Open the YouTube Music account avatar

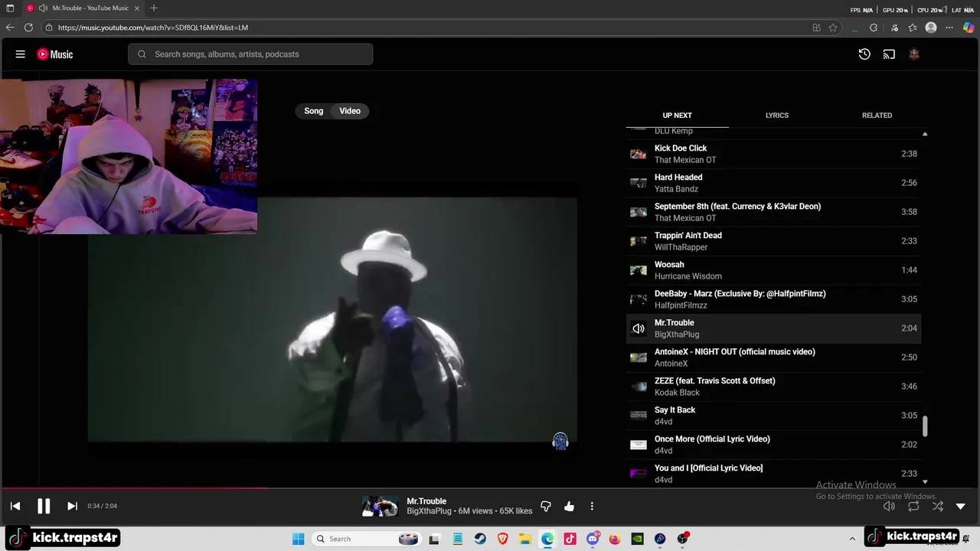coord(914,54)
